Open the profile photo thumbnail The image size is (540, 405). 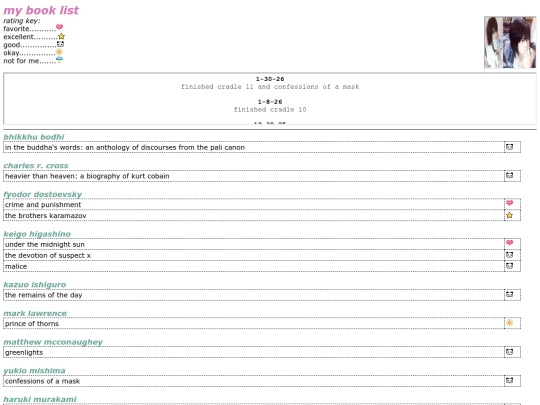(510, 42)
